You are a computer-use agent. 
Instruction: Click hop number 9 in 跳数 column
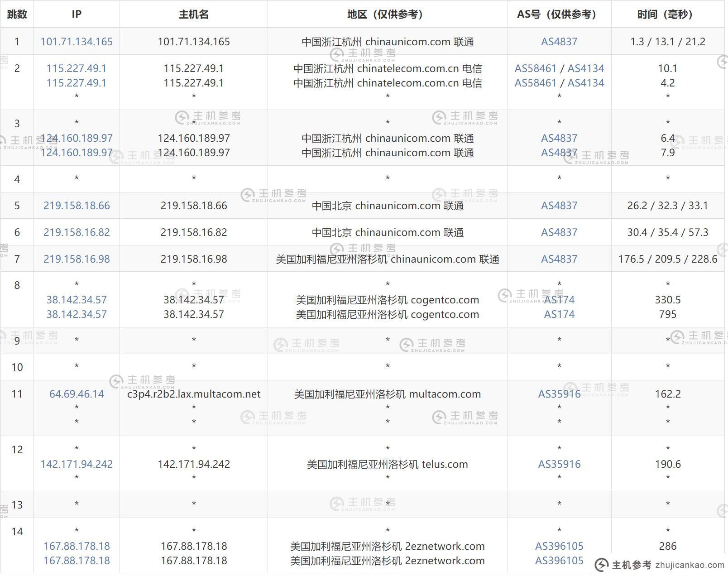(17, 341)
